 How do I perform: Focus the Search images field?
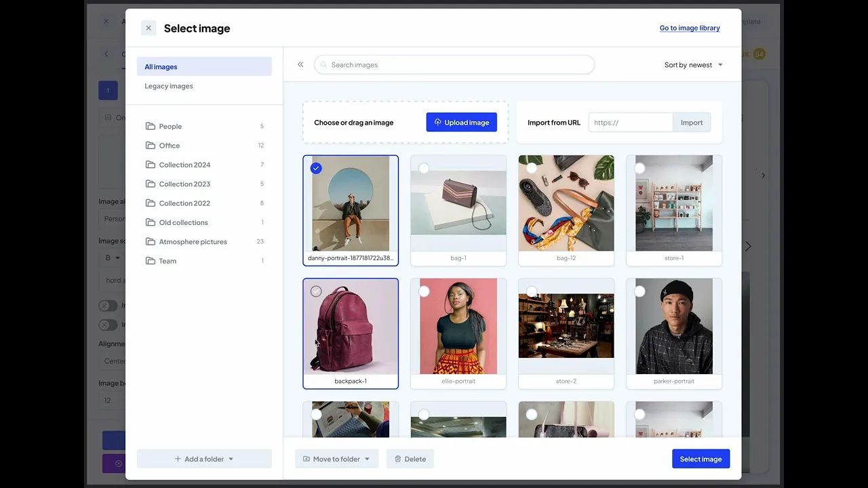[x=454, y=65]
